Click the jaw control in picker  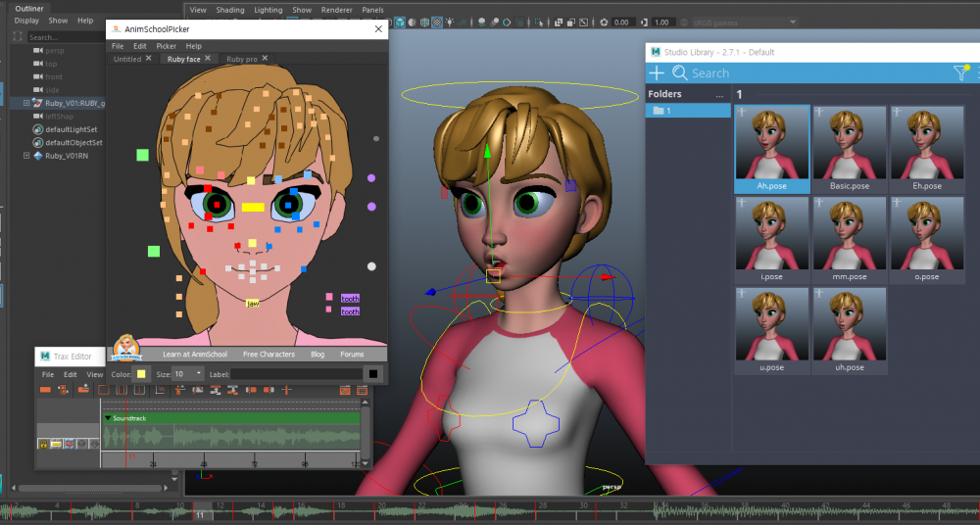point(252,304)
